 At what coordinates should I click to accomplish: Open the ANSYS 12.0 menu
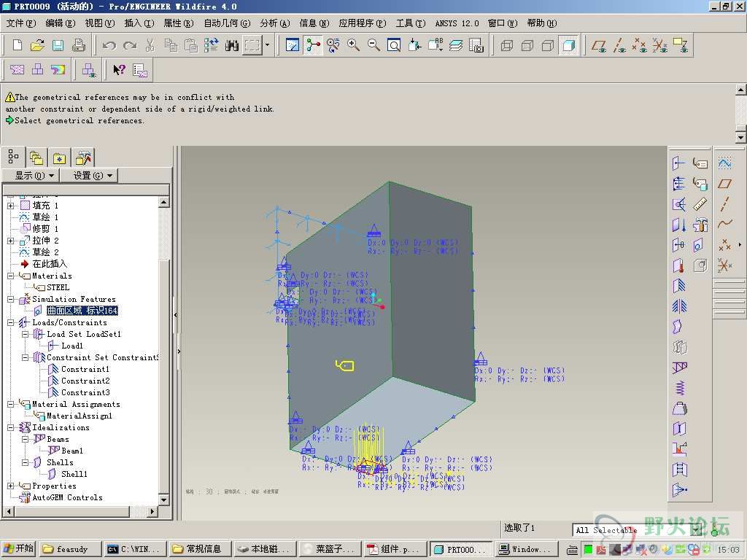457,23
